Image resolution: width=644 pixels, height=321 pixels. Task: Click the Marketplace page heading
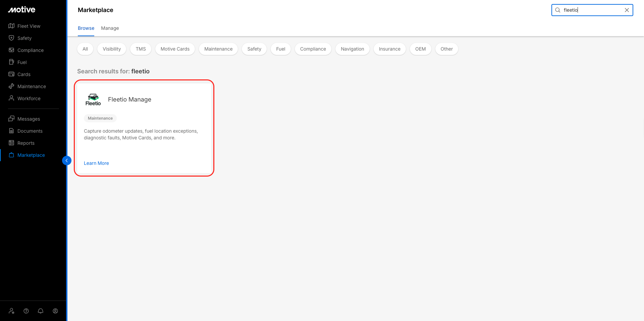point(96,10)
